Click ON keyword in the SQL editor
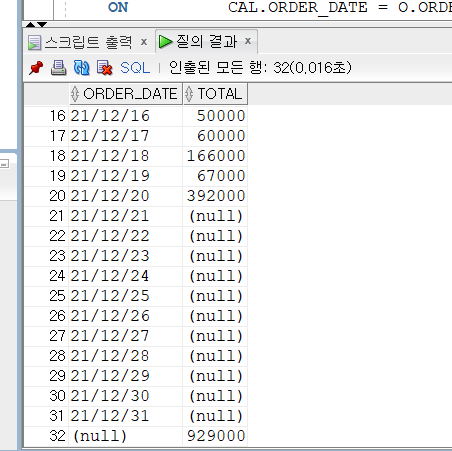452x451 pixels. tap(118, 7)
